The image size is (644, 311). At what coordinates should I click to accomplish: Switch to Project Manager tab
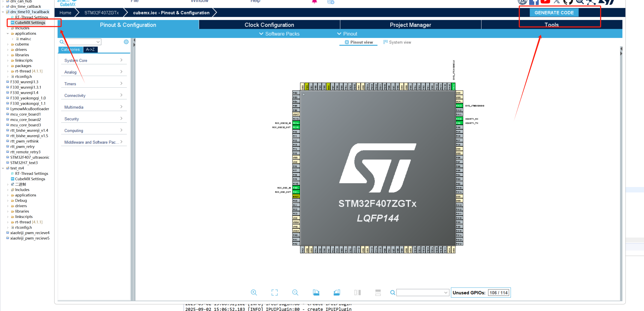click(x=410, y=25)
